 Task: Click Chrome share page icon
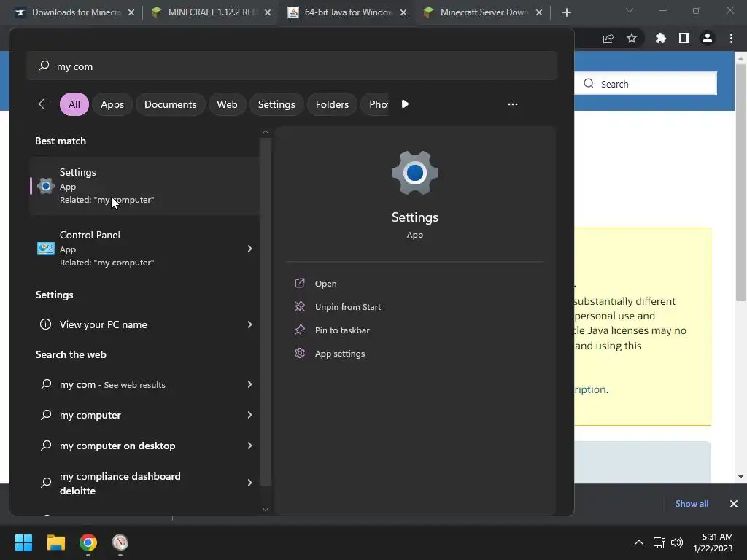click(x=608, y=39)
